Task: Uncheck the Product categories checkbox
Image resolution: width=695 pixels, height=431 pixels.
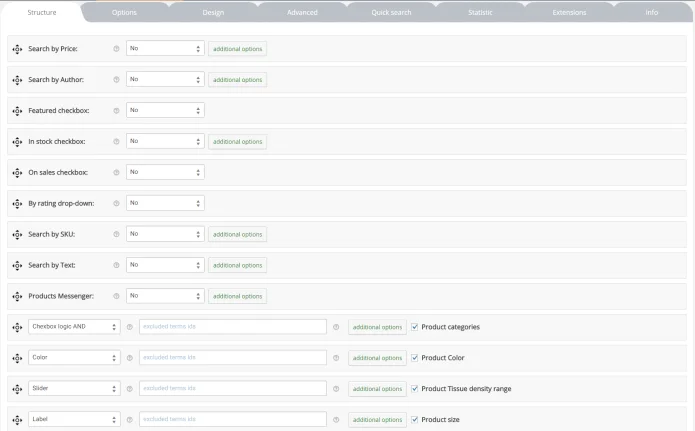Action: coord(416,327)
